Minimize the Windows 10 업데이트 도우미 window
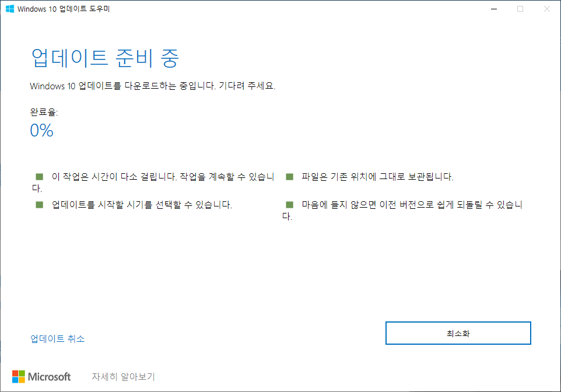The height and width of the screenshot is (392, 561). (x=494, y=9)
